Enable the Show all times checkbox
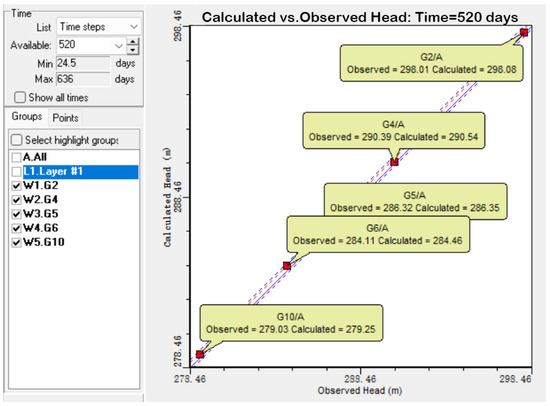This screenshot has width=550, height=406. [20, 97]
